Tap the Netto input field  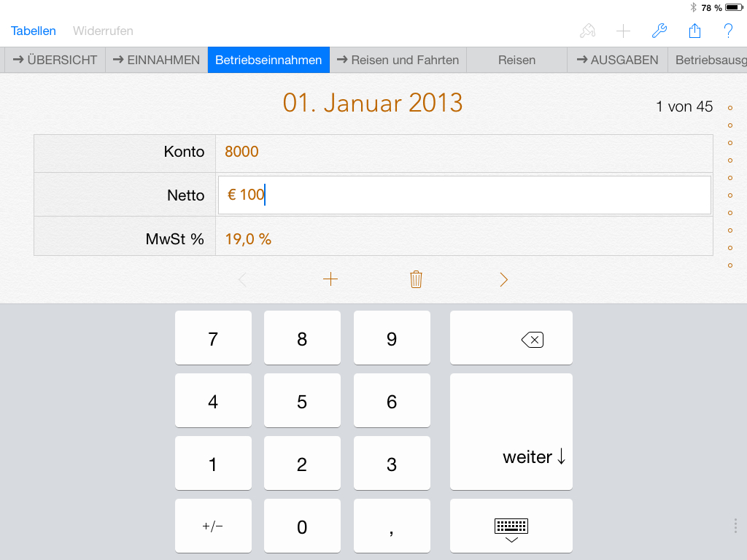coord(464,195)
